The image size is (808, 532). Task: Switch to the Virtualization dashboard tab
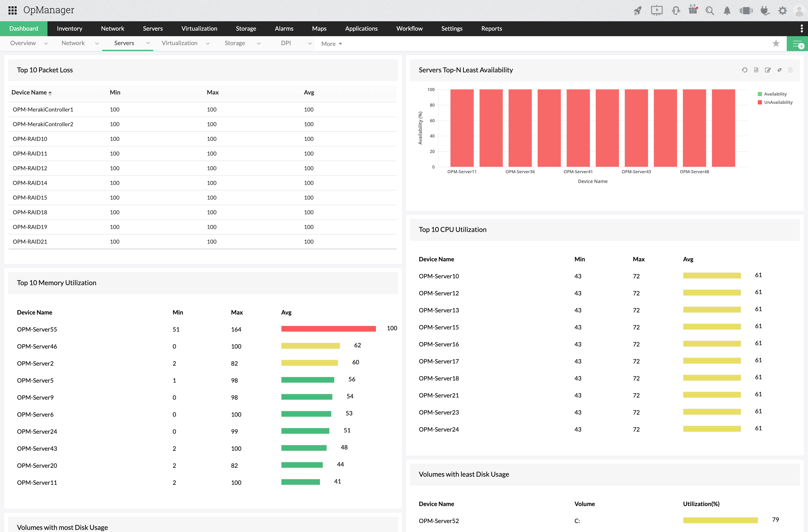click(179, 43)
